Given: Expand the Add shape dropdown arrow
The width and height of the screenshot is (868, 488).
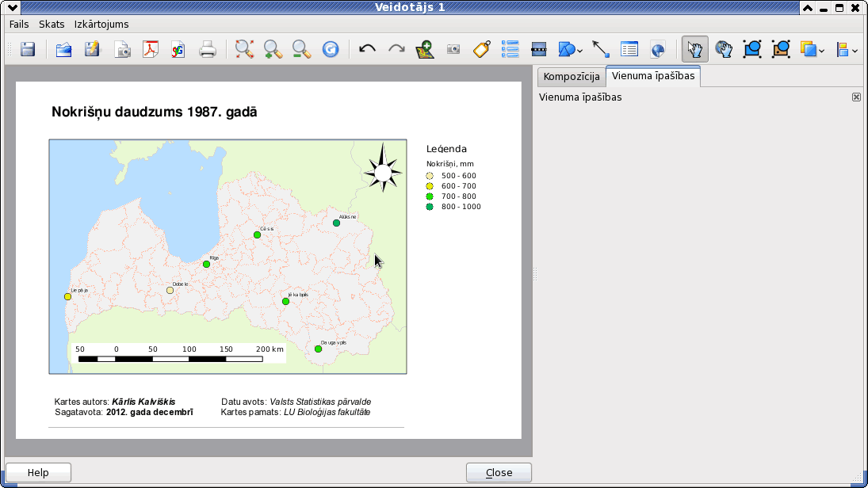Looking at the screenshot, I should pyautogui.click(x=579, y=51).
